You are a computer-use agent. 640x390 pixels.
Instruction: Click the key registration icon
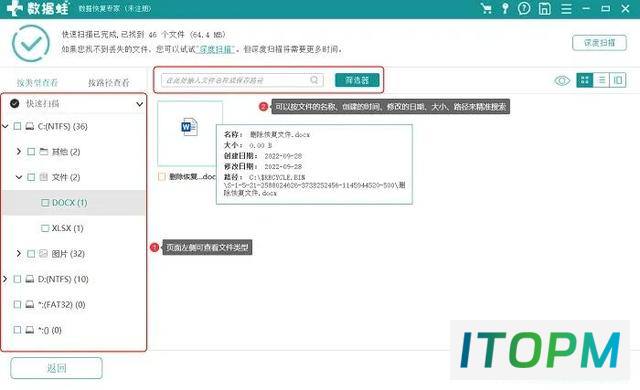[x=505, y=8]
